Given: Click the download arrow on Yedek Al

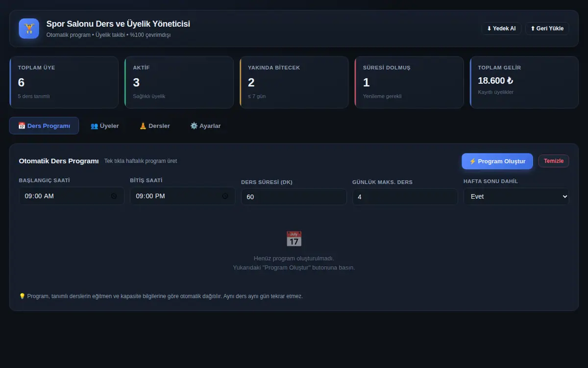Looking at the screenshot, I should [x=489, y=28].
